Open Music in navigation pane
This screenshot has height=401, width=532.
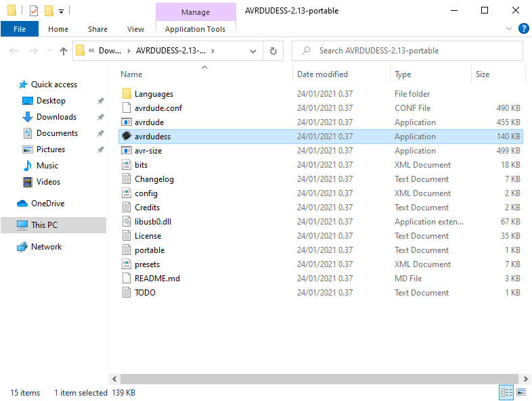point(47,166)
